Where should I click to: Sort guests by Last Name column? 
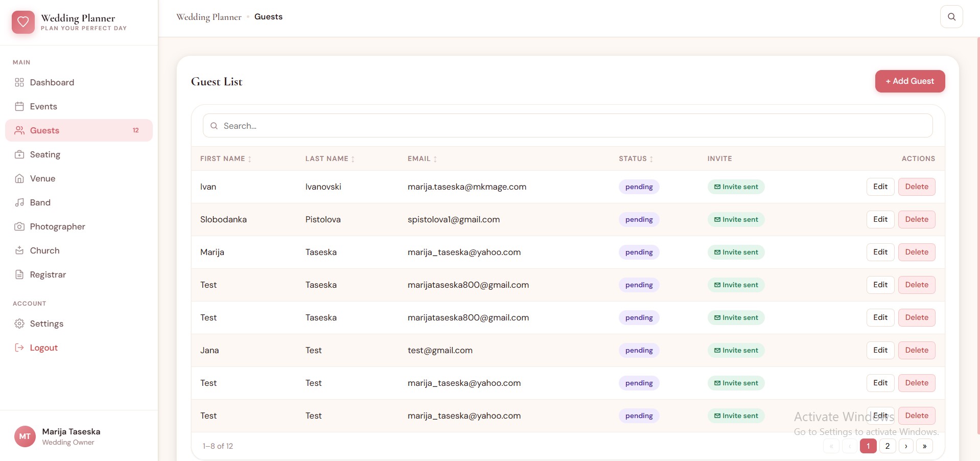tap(330, 159)
